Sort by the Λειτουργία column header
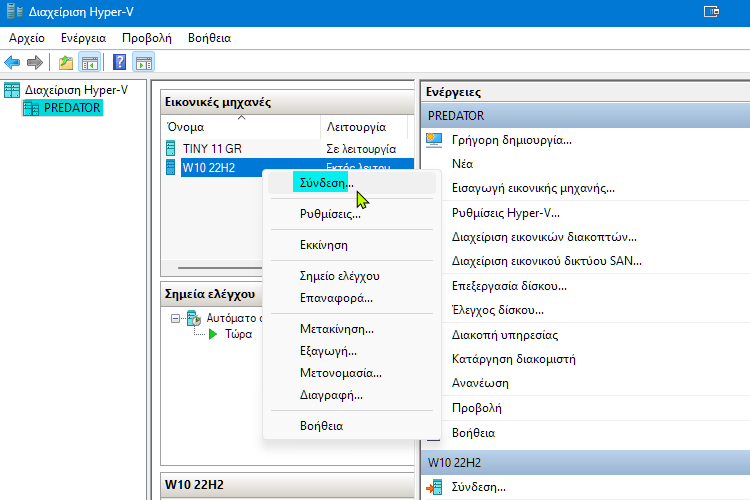This screenshot has height=500, width=750. (364, 127)
